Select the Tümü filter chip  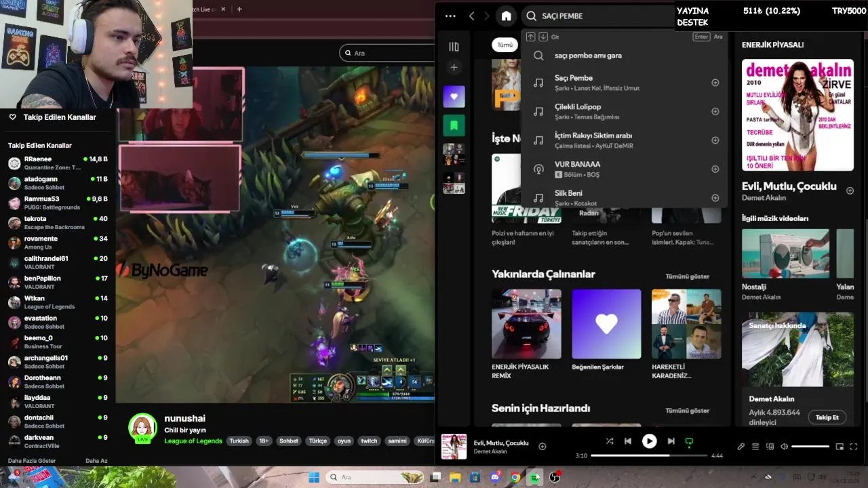505,45
